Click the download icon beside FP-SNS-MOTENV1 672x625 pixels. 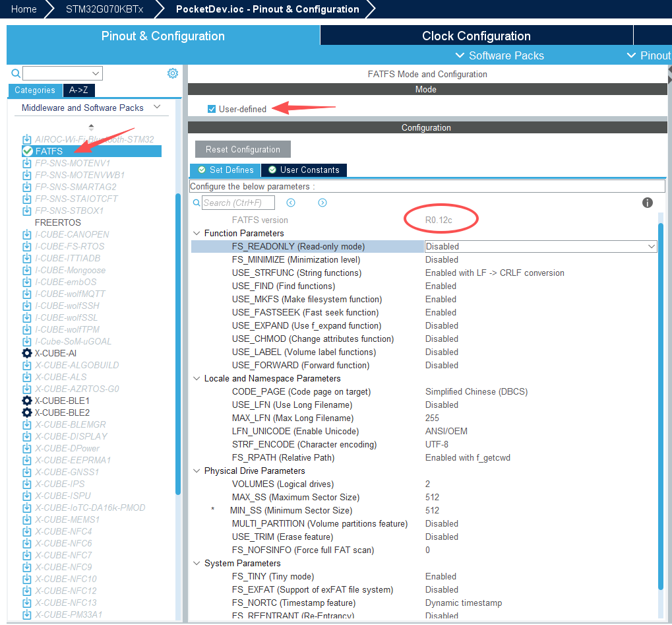click(x=27, y=163)
